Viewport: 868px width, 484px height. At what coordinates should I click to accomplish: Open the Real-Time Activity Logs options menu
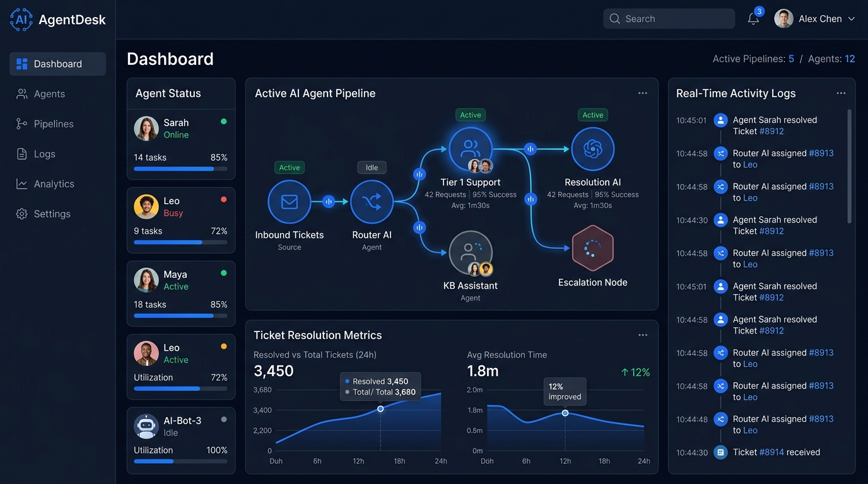tap(841, 93)
